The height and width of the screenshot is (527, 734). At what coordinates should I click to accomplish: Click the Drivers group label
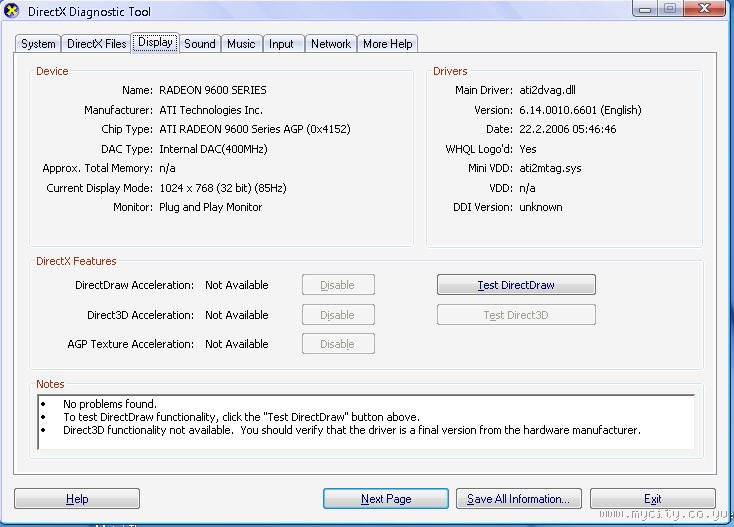(450, 71)
